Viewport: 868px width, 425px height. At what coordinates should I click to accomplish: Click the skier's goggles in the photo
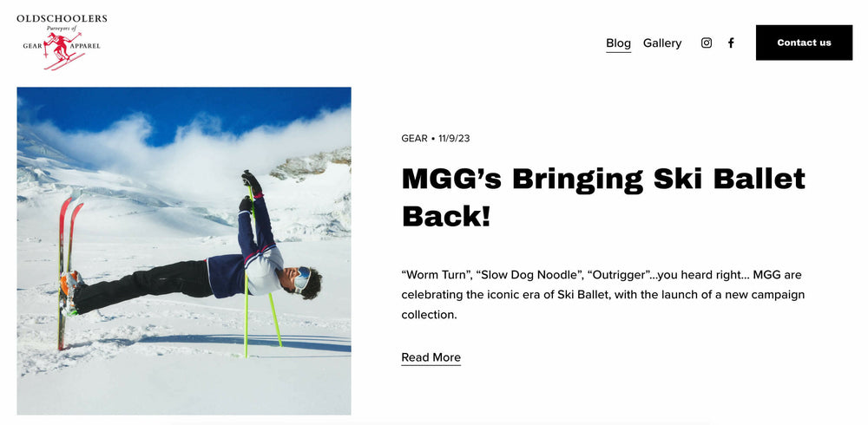[x=303, y=279]
